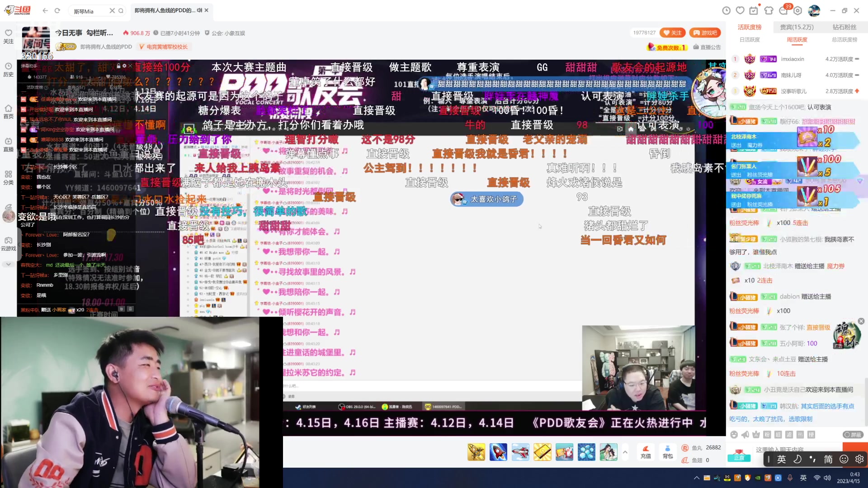Click orange 关注 follow button

(673, 33)
